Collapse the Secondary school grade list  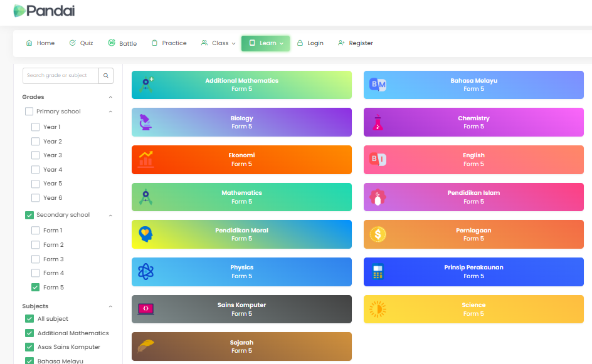point(110,215)
